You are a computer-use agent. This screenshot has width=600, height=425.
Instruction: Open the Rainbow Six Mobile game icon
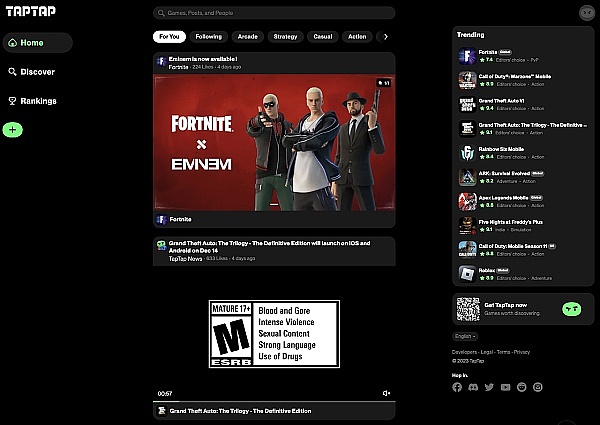click(x=466, y=153)
